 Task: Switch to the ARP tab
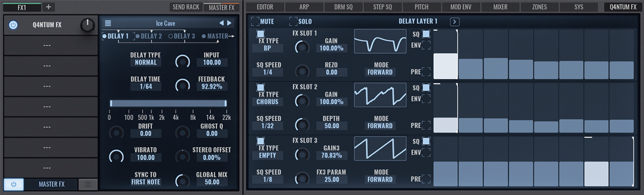[304, 7]
